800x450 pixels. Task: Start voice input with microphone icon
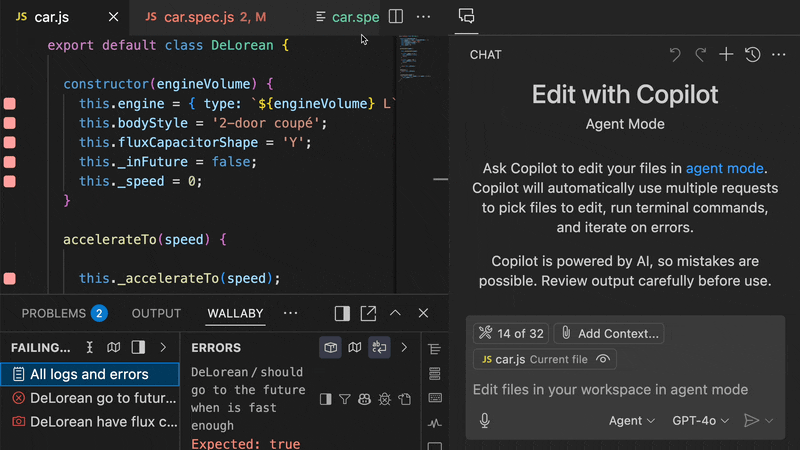[485, 420]
